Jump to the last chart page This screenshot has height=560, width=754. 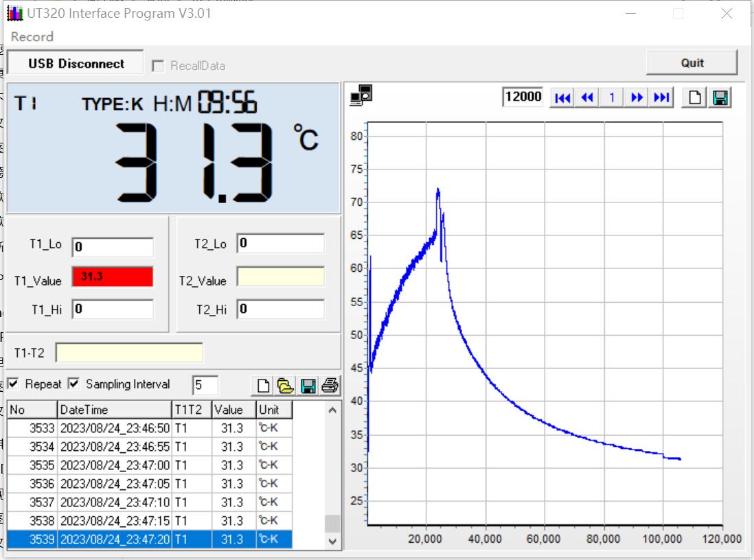[661, 97]
